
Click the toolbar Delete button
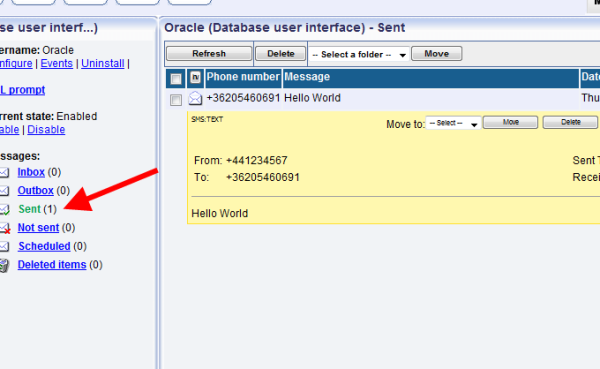pyautogui.click(x=280, y=54)
